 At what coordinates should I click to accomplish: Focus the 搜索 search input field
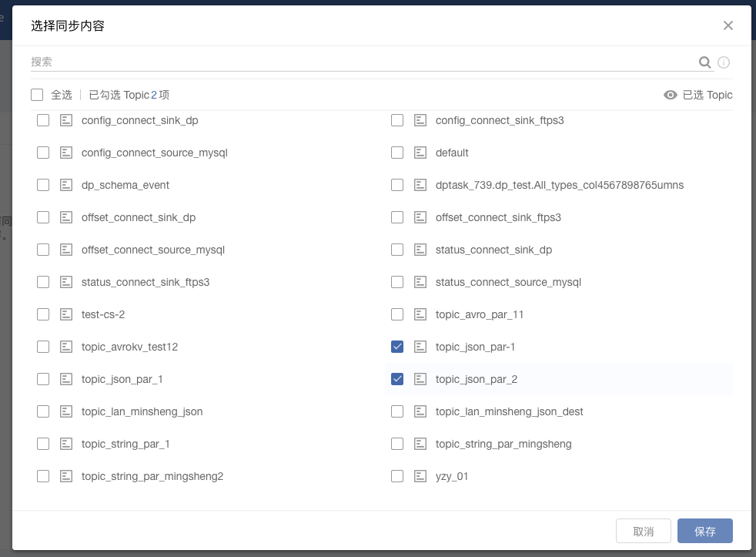click(x=362, y=62)
